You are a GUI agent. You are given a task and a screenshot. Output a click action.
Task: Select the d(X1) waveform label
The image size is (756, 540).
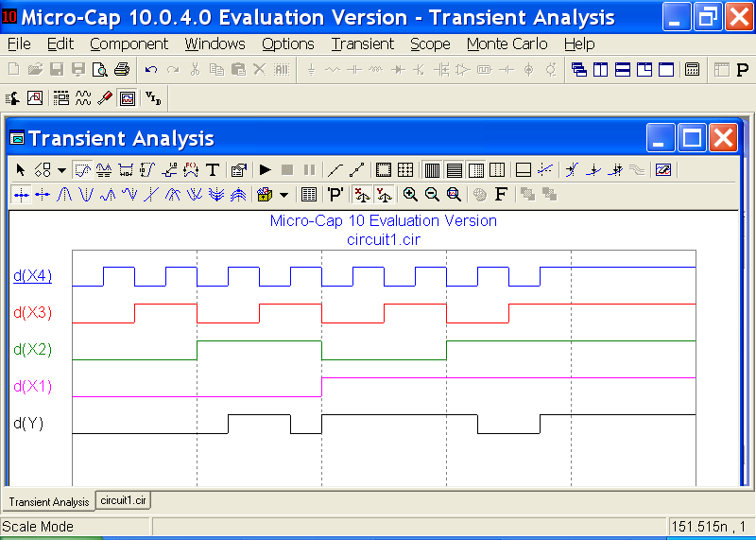(x=32, y=387)
